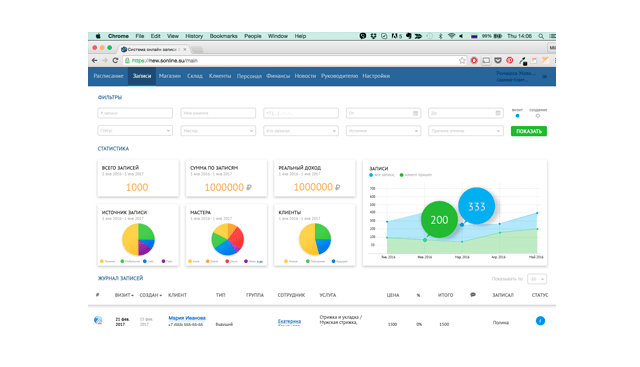Screen dimensions: 640x367
Task: Open the 'Настройки' navigation tab
Action: click(376, 76)
